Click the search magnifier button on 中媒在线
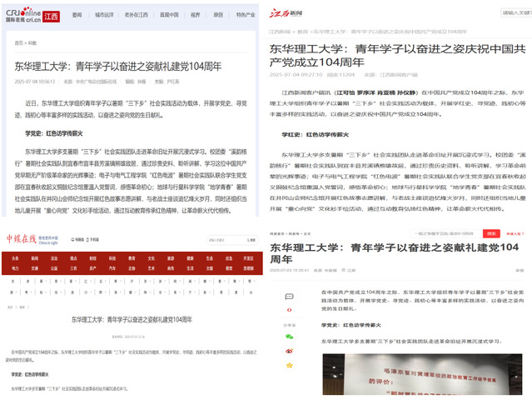The image size is (532, 400). point(251,240)
